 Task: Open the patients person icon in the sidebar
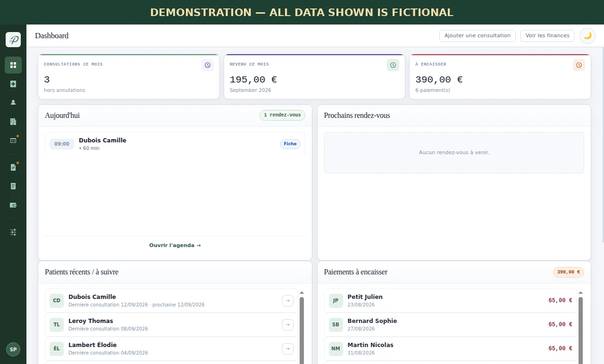tap(13, 102)
